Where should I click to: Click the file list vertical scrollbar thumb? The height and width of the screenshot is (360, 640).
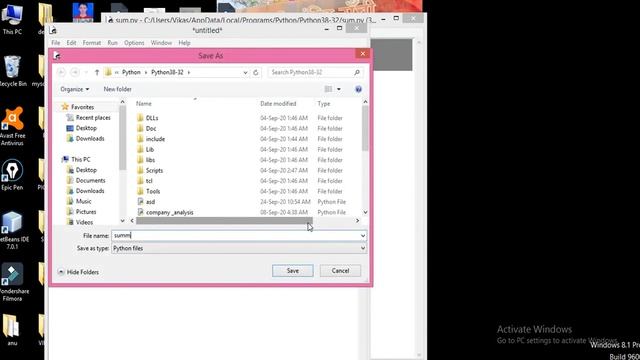click(365, 128)
